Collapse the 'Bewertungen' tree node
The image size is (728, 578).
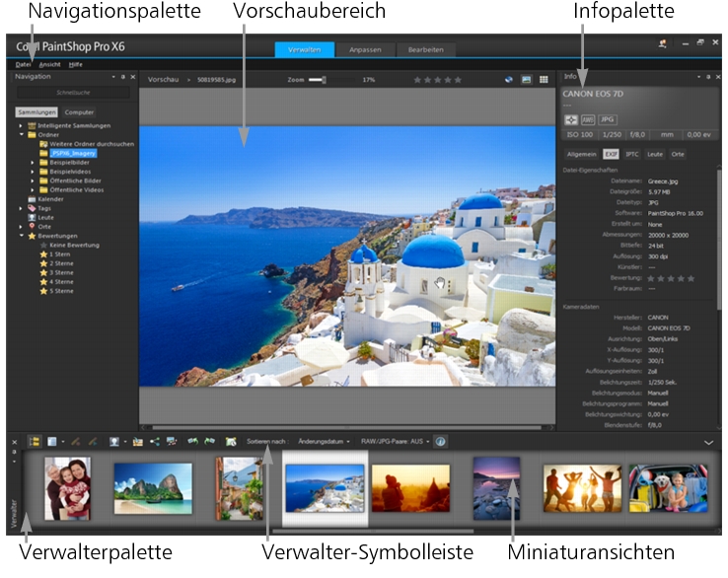21,236
